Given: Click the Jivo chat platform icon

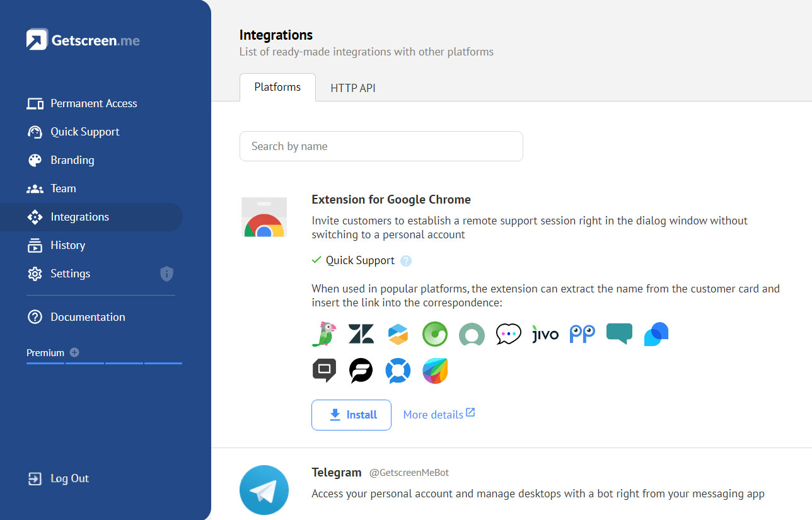Looking at the screenshot, I should (545, 334).
